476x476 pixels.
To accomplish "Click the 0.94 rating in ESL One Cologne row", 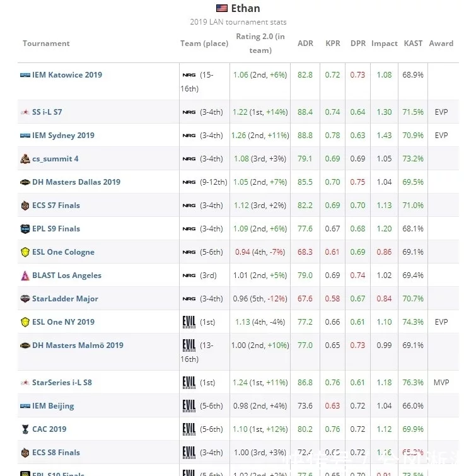I will (x=243, y=252).
